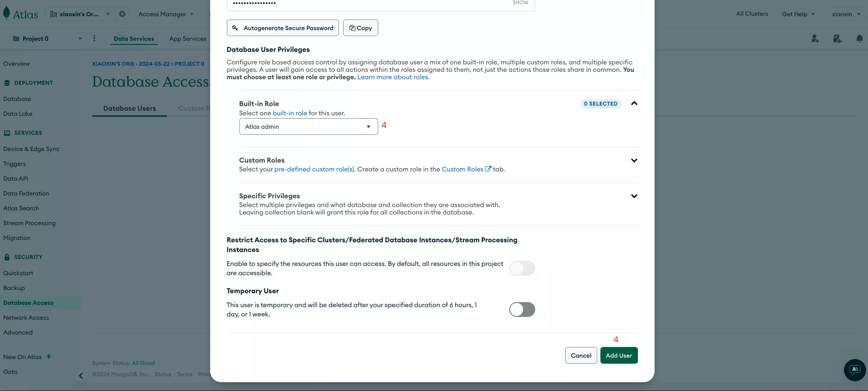868x391 pixels.
Task: Open the xiaoxin's Org selector dropdown
Action: (80, 14)
